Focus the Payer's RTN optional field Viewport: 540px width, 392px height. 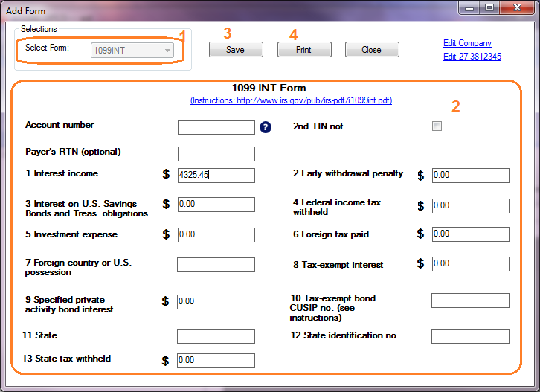click(x=216, y=154)
